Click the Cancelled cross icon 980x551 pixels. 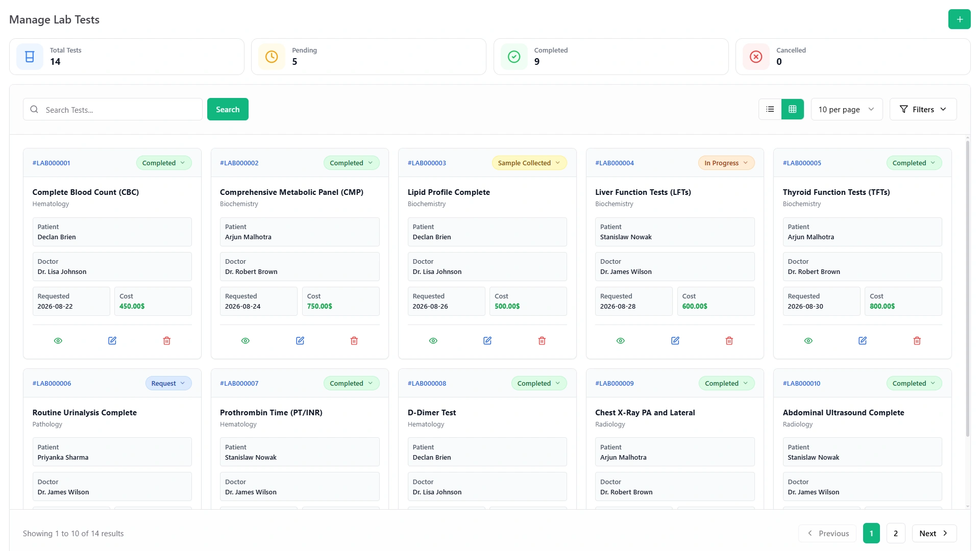pyautogui.click(x=756, y=57)
